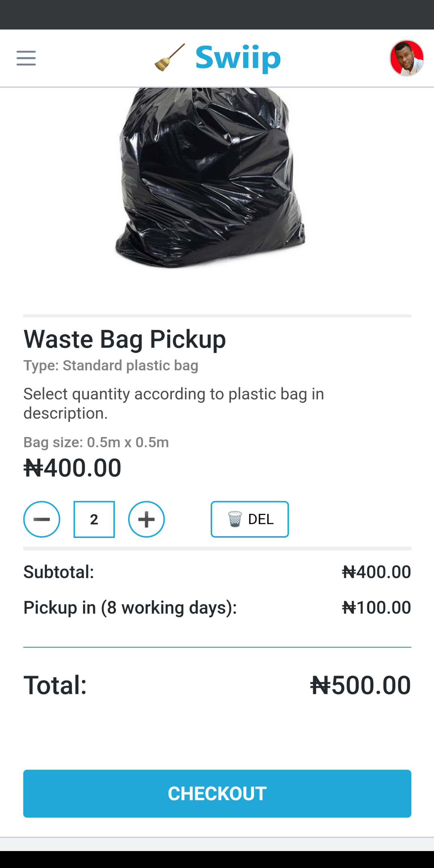The image size is (434, 868).
Task: Click the ₦100.00 pickup fee
Action: pyautogui.click(x=376, y=608)
